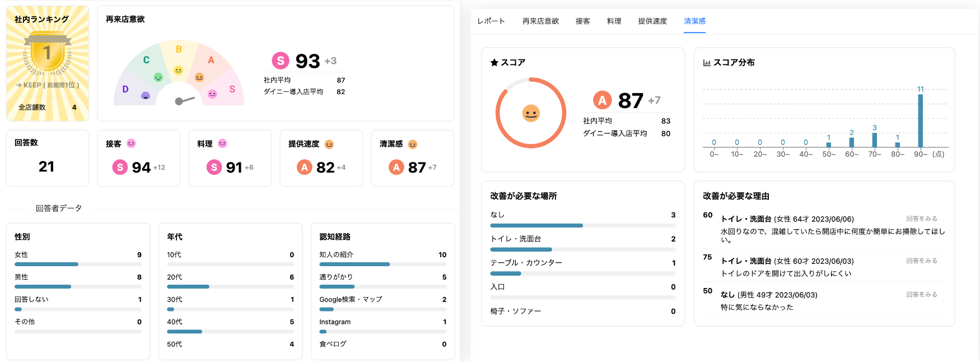Click the A badge in the 提供速度 card
The width and height of the screenshot is (980, 362).
click(x=304, y=167)
